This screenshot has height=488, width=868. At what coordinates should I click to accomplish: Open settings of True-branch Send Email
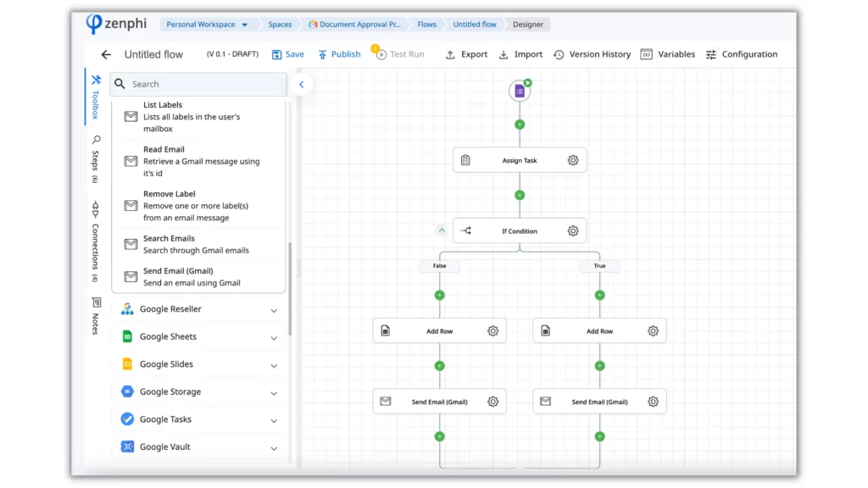654,402
